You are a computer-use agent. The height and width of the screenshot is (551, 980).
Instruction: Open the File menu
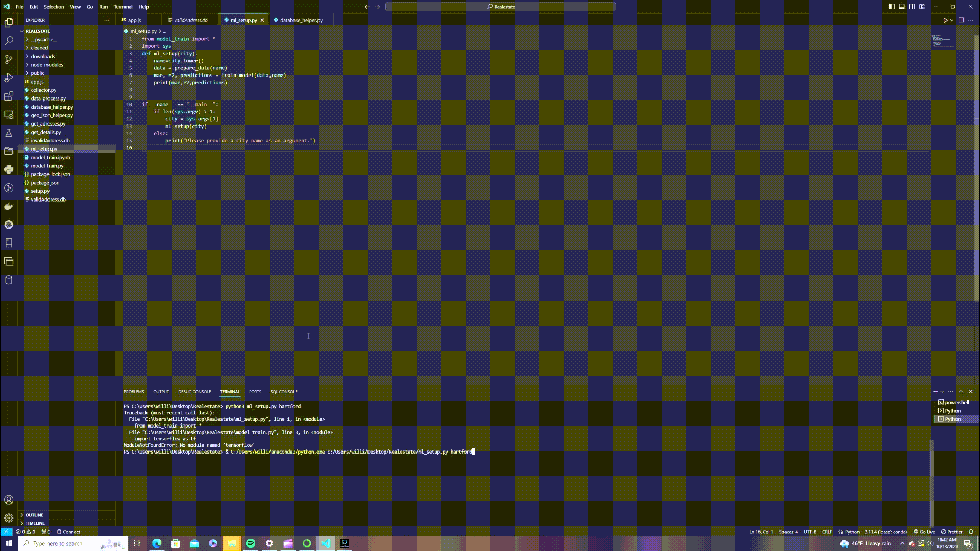pos(19,7)
